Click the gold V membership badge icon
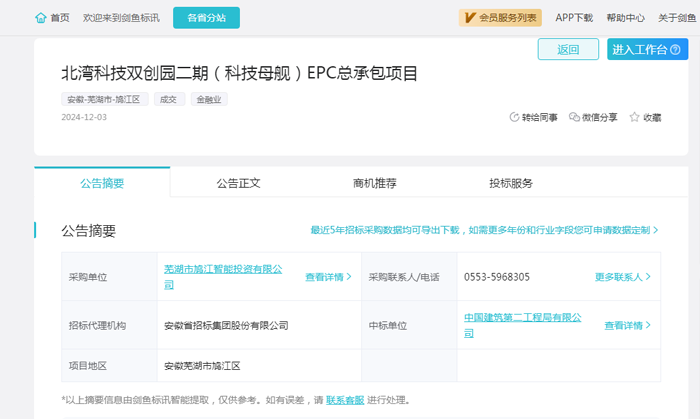This screenshot has width=700, height=419. pyautogui.click(x=469, y=18)
